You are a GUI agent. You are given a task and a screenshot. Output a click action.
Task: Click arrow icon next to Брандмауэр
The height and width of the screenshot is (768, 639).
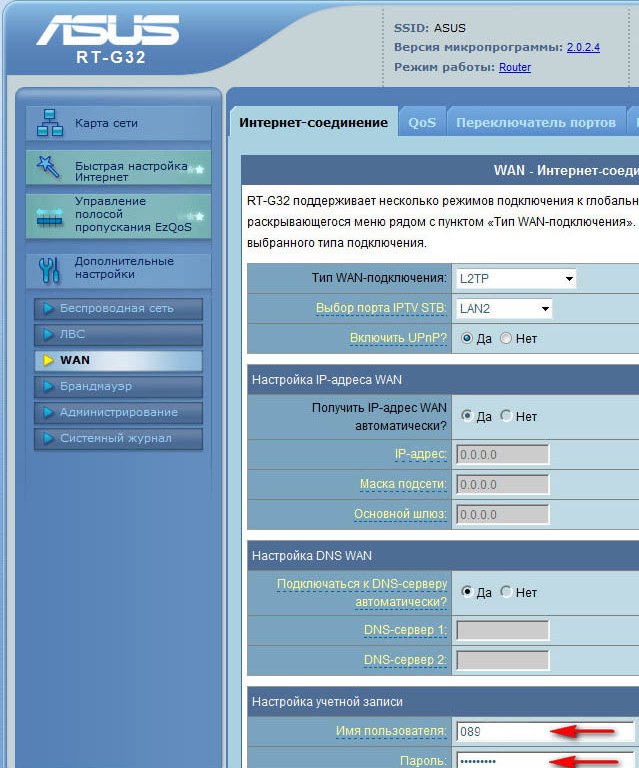(48, 386)
